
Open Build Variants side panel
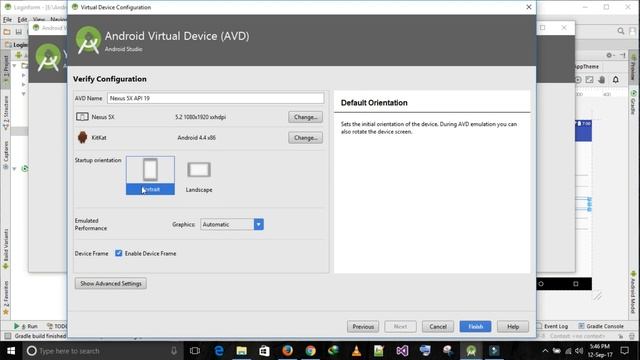[x=6, y=249]
